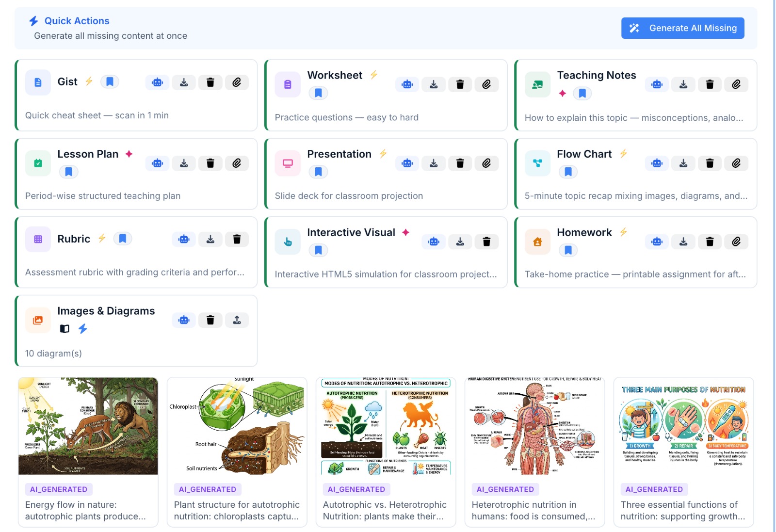Viewport: 776px width, 532px height.
Task: Attach a file to Teaching Notes
Action: click(736, 84)
